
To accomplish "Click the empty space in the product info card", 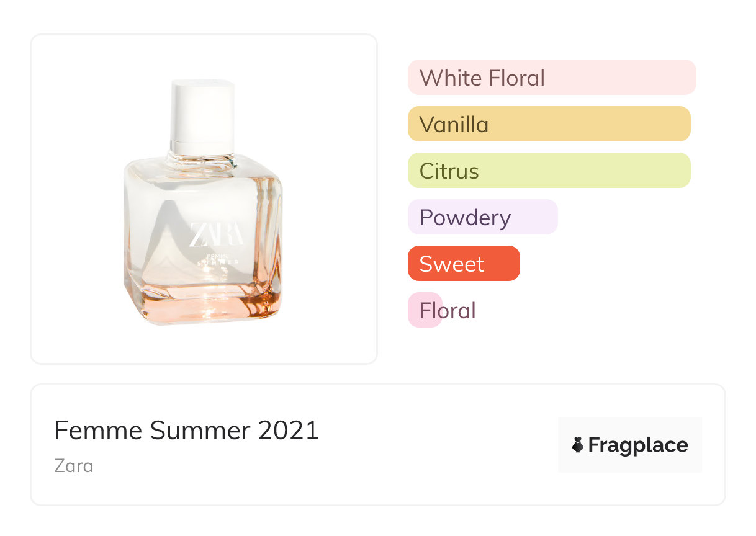I will 434,459.
